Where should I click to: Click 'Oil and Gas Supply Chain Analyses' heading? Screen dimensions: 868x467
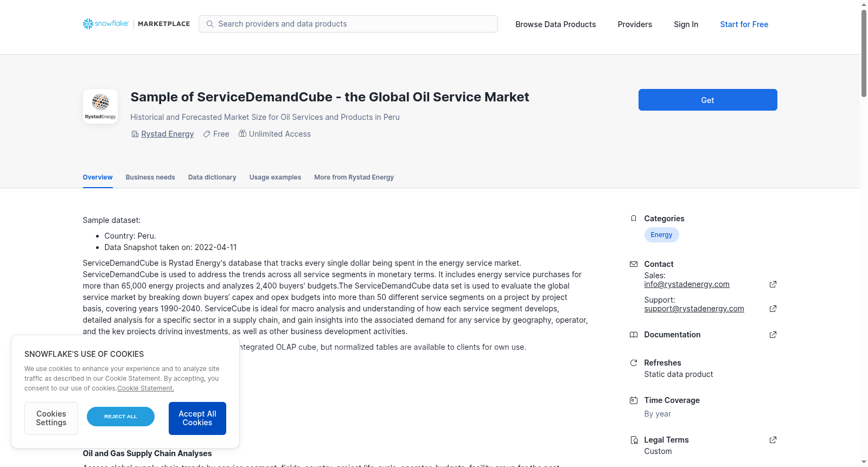tap(147, 453)
